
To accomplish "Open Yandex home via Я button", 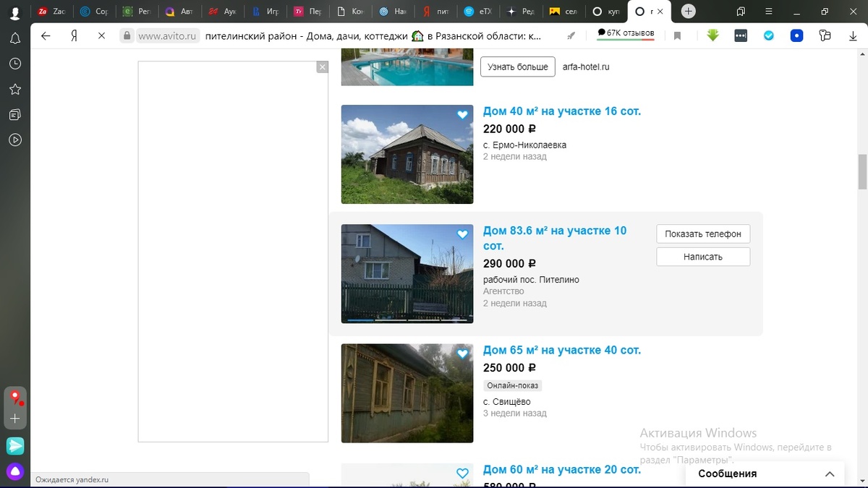I will [x=74, y=35].
